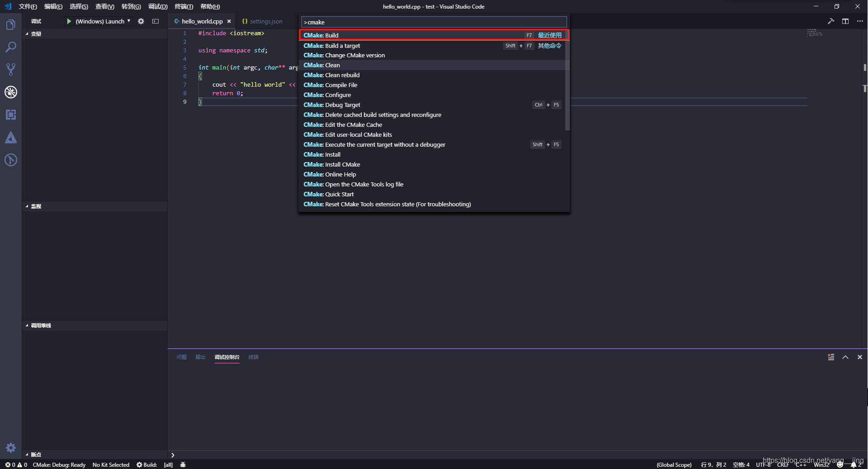Click the errors and warnings count in status bar
Viewport: 868px width, 469px height.
(x=16, y=464)
